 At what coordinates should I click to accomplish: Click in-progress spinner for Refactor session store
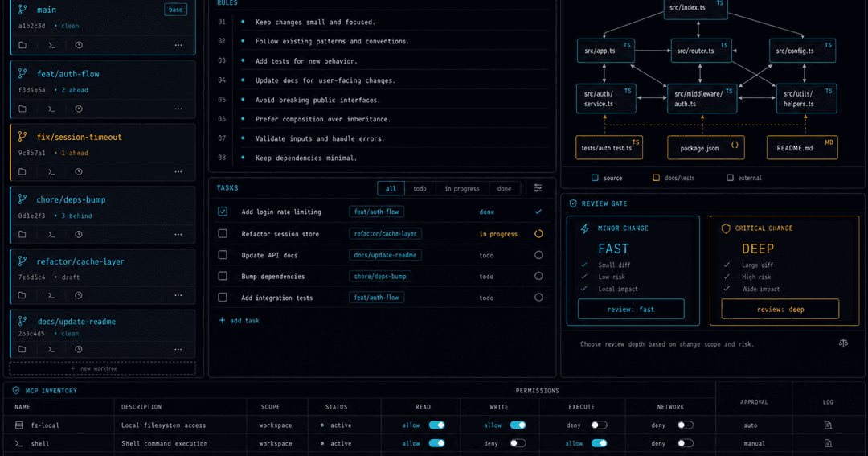click(538, 234)
